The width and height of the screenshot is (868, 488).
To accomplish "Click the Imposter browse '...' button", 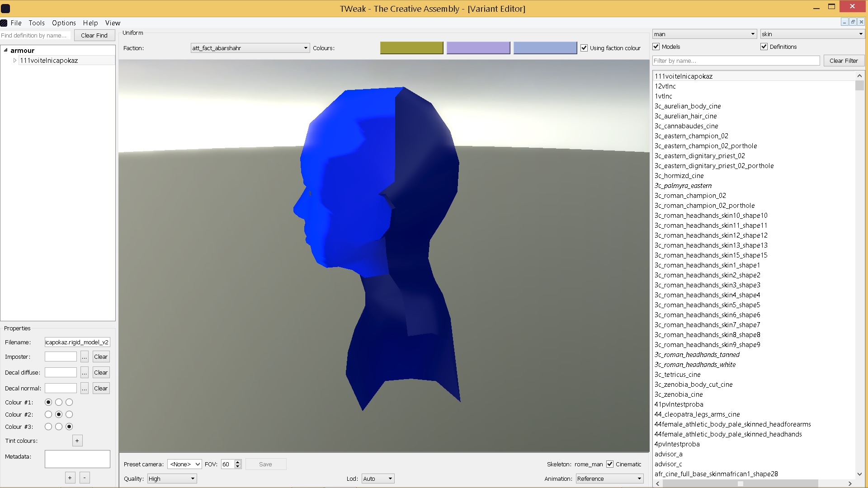I will click(84, 357).
